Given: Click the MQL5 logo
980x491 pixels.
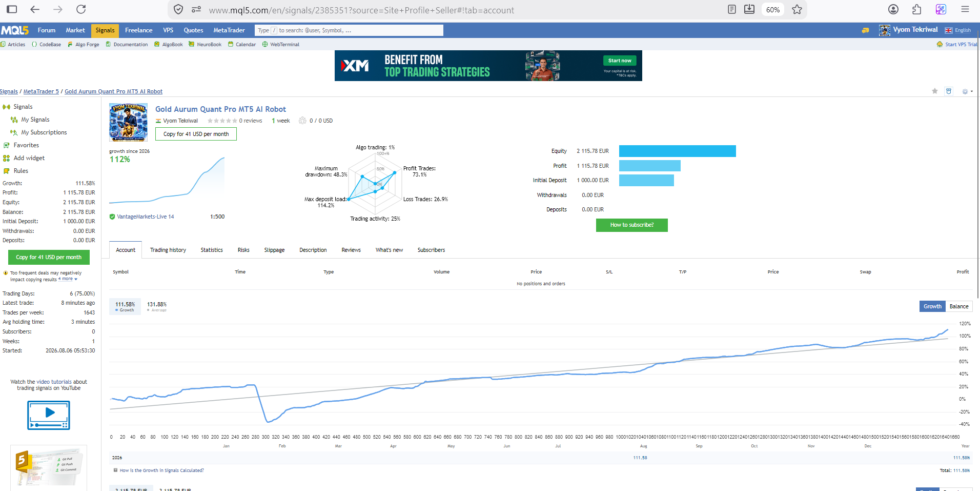Looking at the screenshot, I should click(15, 30).
